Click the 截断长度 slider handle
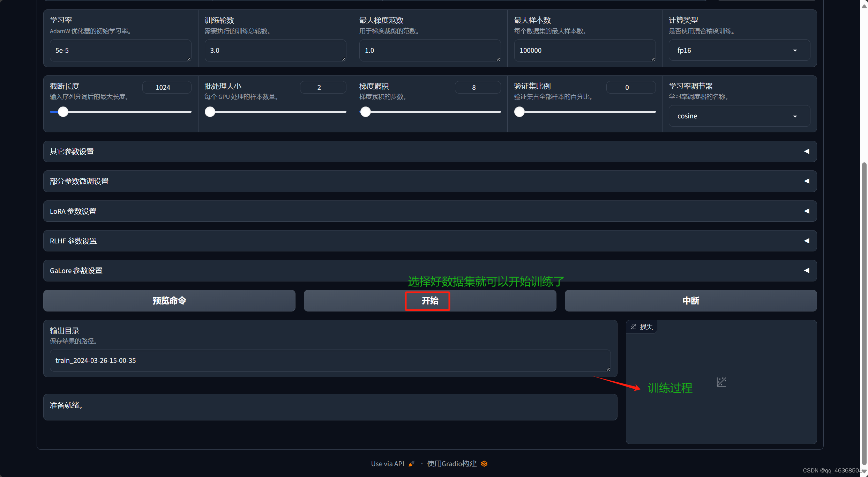This screenshot has width=868, height=477. tap(63, 112)
